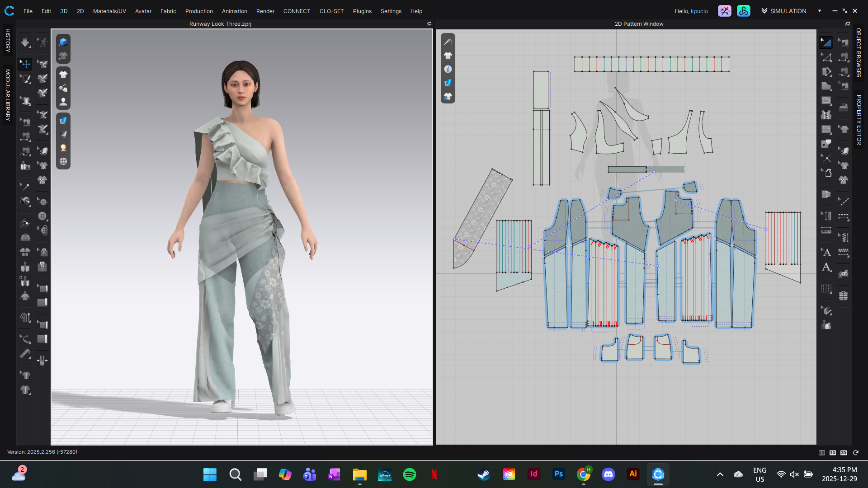Toggle avatar visibility icon in 3D viewport

(63, 102)
